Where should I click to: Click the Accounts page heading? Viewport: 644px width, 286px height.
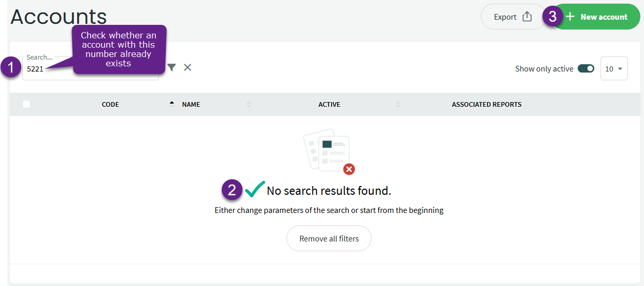coord(59,17)
